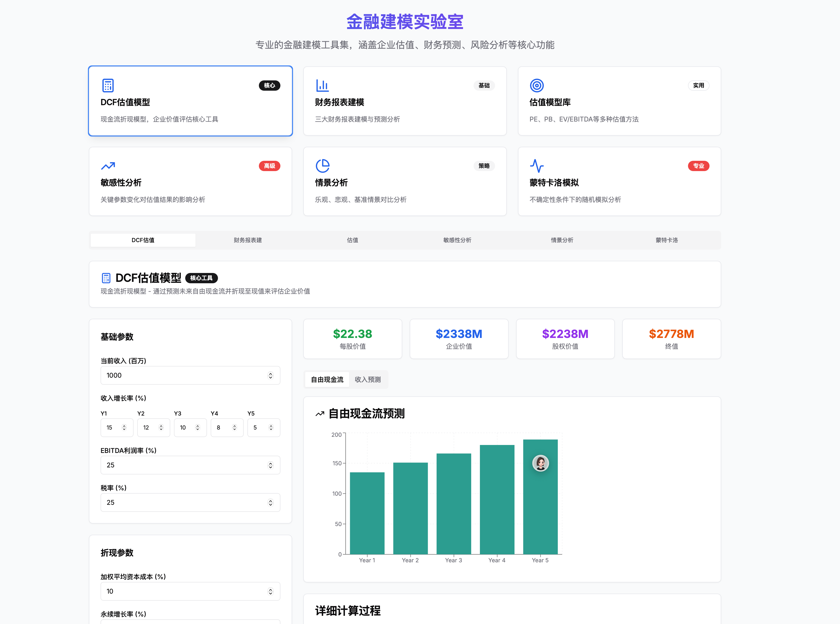Click the trending arrow icon for 敏感性分析

tap(108, 166)
